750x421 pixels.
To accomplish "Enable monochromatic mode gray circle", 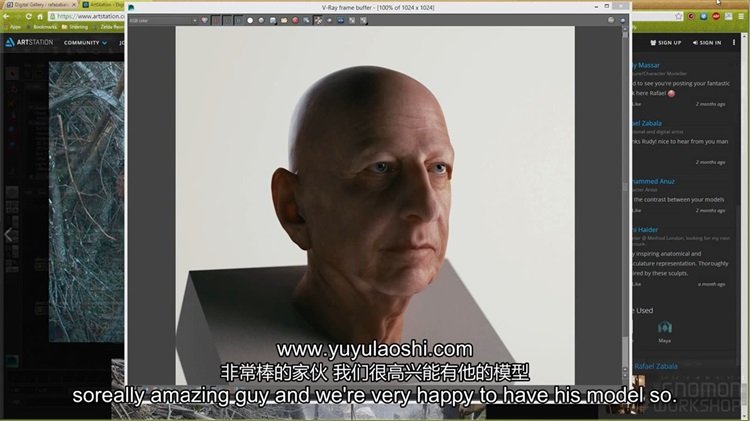I will pyautogui.click(x=261, y=21).
